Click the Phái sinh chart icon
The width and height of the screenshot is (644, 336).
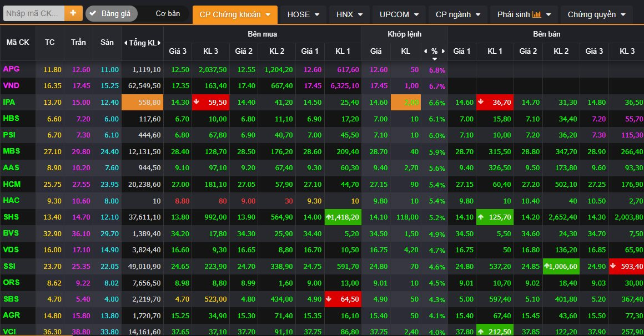(536, 14)
